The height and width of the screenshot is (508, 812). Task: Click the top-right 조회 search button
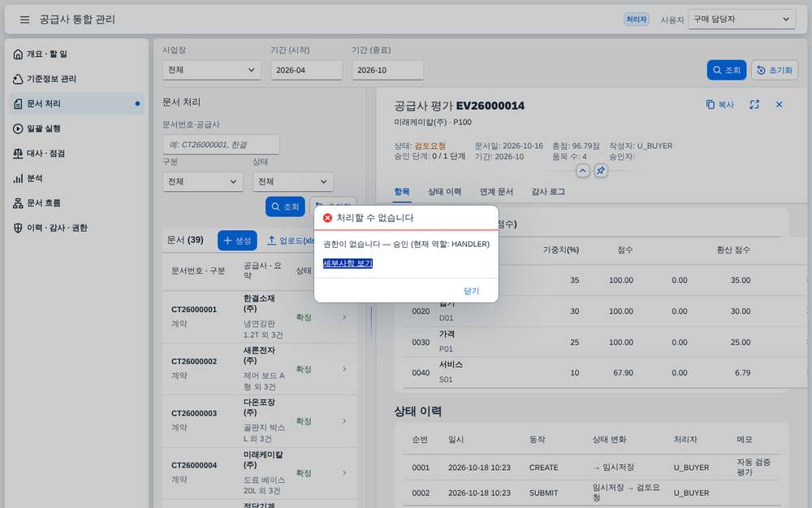(x=727, y=70)
